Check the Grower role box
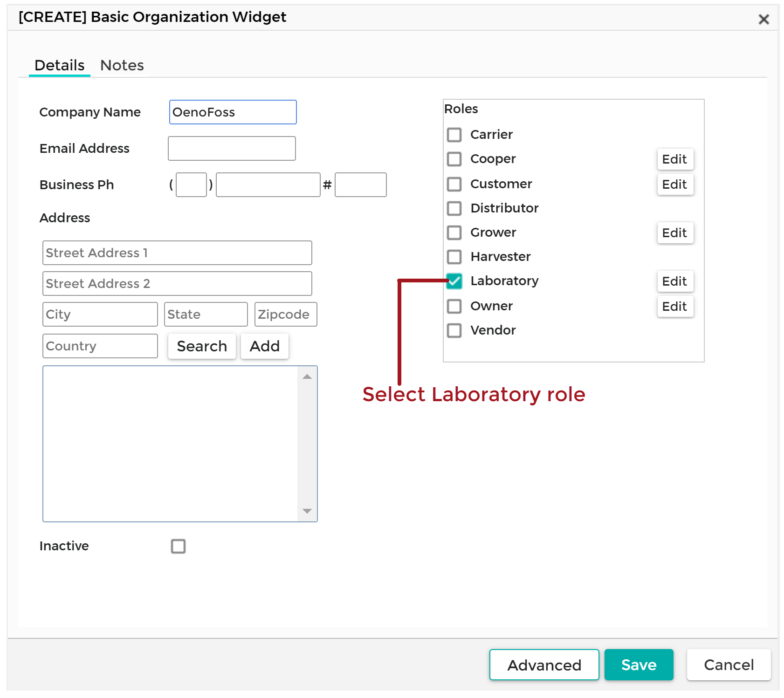784x698 pixels. (454, 233)
